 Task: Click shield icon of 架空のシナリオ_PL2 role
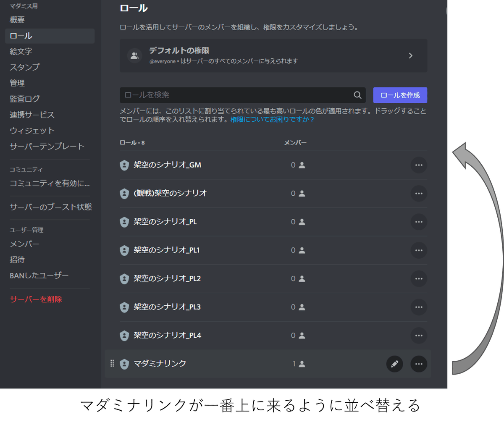click(x=124, y=279)
